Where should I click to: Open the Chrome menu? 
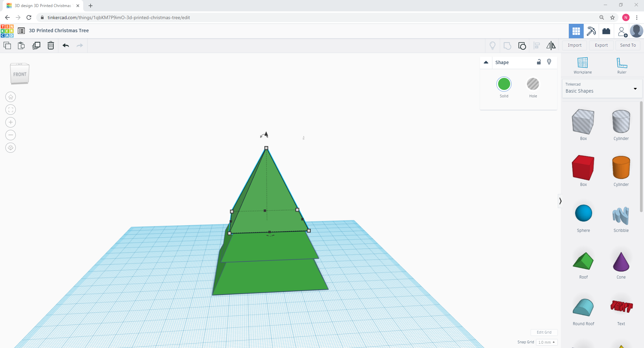(x=637, y=17)
